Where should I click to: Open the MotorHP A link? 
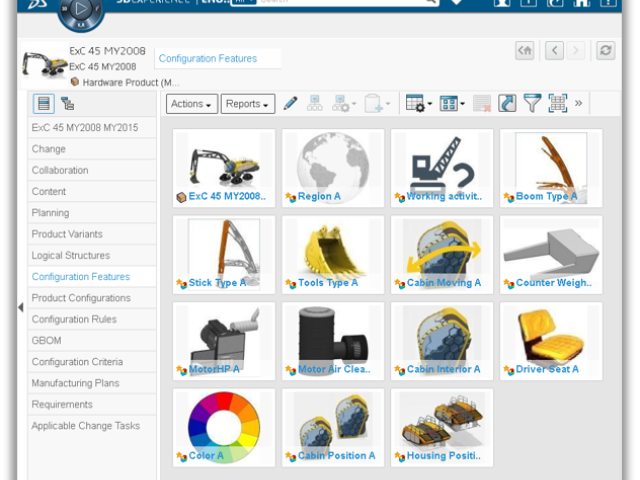pyautogui.click(x=214, y=369)
